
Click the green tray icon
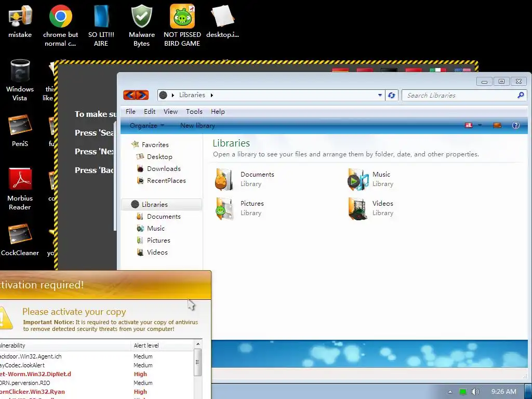coord(463,392)
